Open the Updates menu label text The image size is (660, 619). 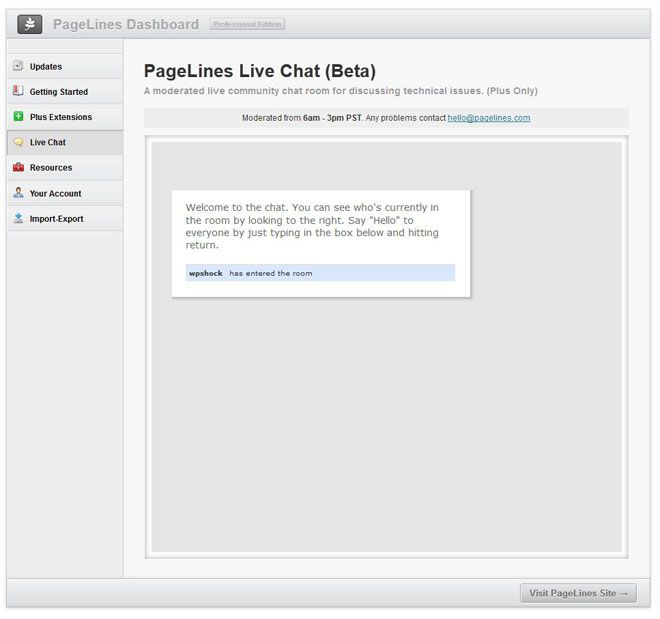46,67
